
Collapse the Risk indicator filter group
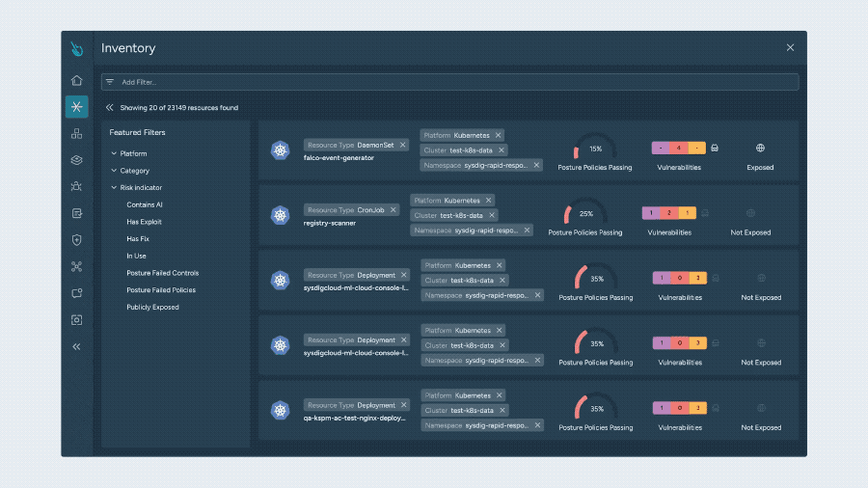(x=136, y=187)
